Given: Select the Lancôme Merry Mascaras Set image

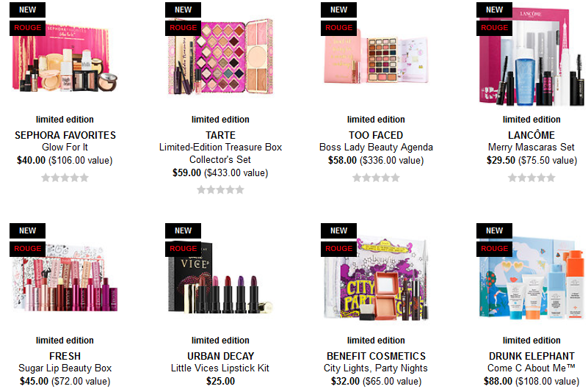Looking at the screenshot, I should (531, 57).
